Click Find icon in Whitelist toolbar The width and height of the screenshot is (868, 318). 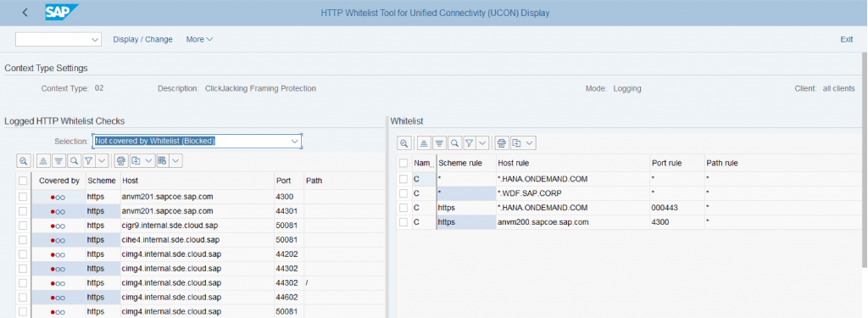[454, 143]
